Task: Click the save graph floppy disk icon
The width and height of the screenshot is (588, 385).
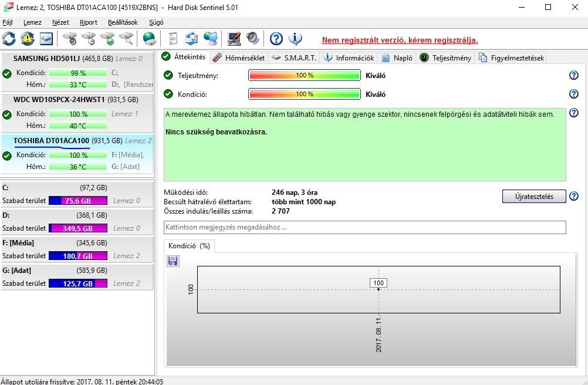Action: [x=173, y=261]
